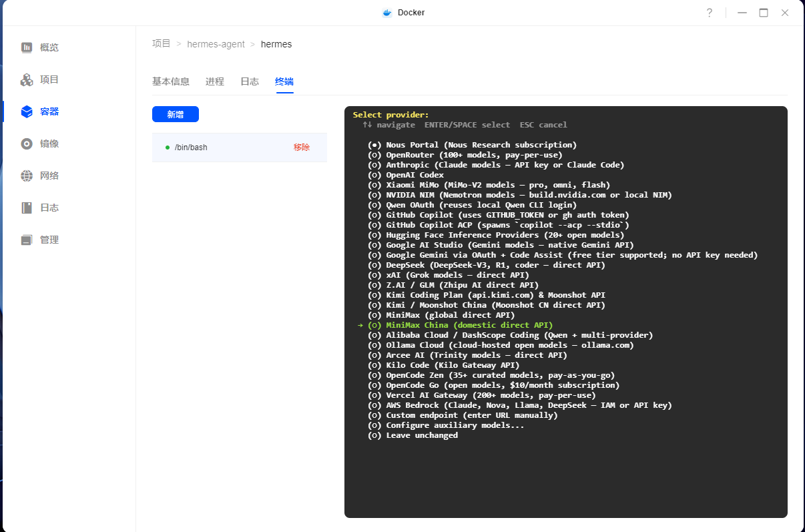Click the 管理 management sidebar icon

[x=27, y=240]
